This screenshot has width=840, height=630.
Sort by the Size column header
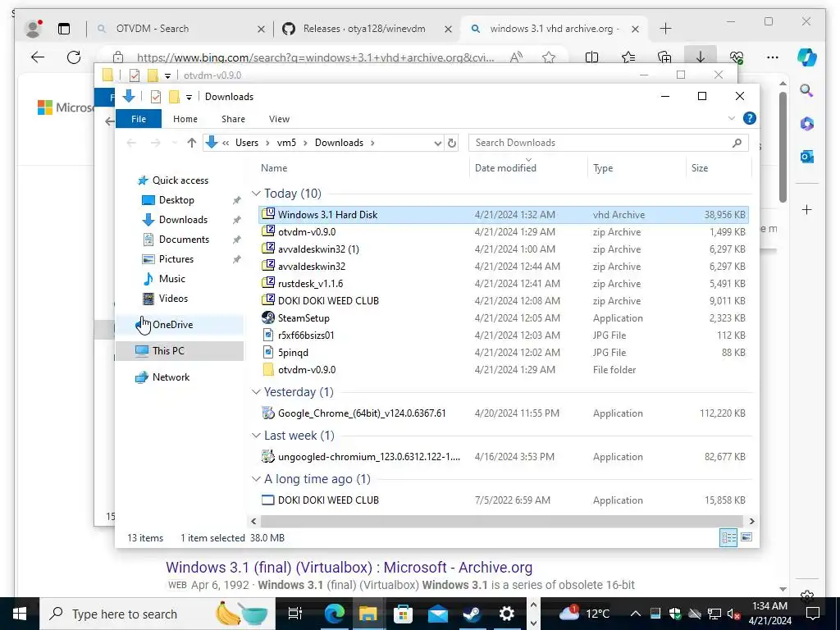tap(699, 167)
